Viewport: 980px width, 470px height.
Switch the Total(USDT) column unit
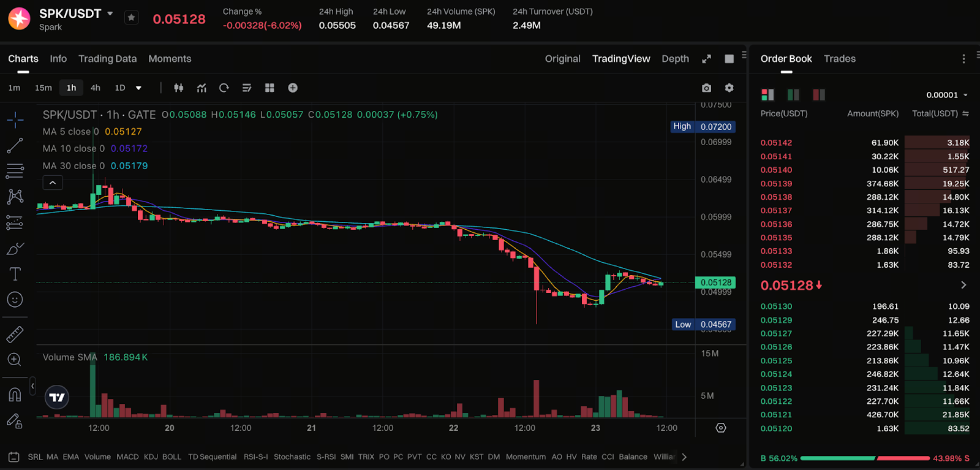point(965,113)
